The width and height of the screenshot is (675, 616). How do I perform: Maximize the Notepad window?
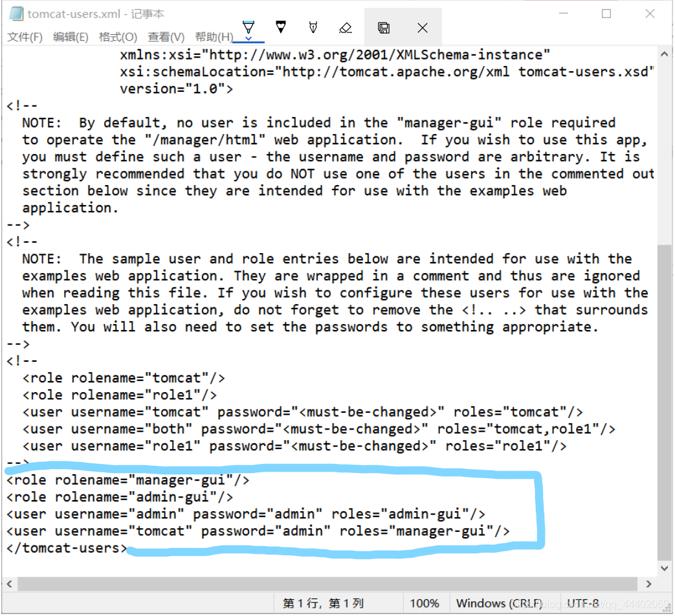(606, 14)
